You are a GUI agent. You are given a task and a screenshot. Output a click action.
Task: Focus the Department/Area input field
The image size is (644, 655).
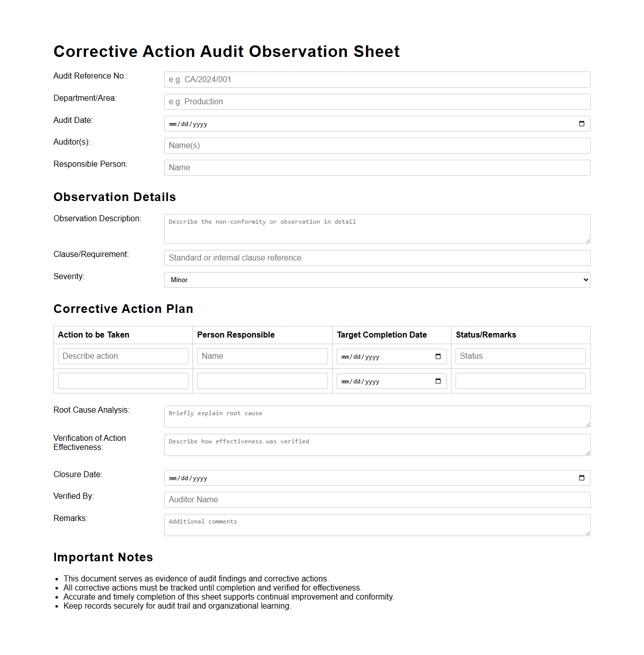[377, 102]
